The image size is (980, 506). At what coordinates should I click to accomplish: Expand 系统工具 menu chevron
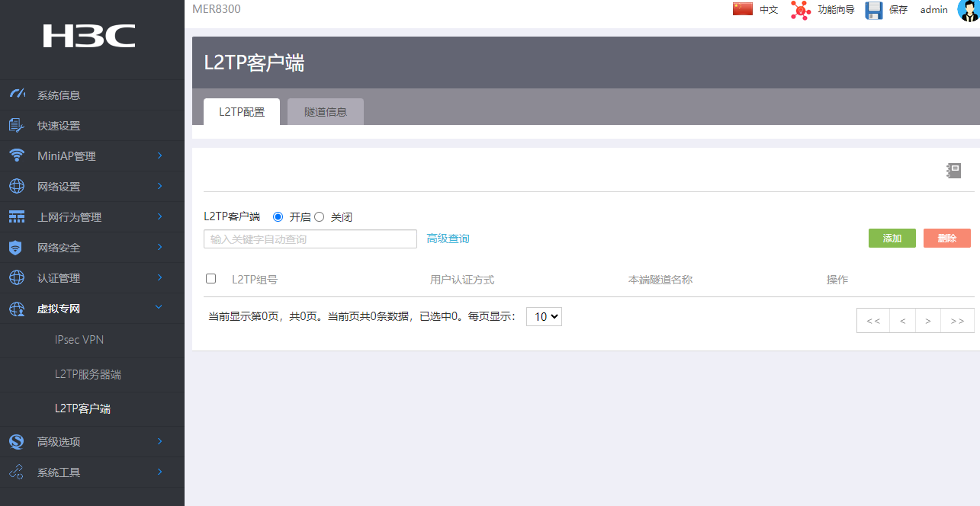160,472
